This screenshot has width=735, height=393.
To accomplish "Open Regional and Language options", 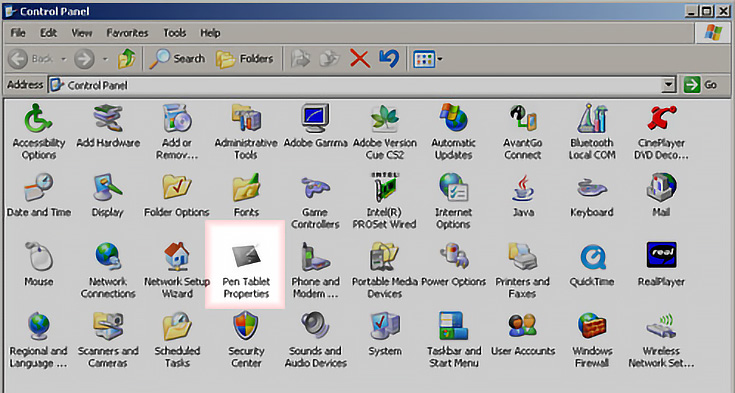I will click(38, 340).
